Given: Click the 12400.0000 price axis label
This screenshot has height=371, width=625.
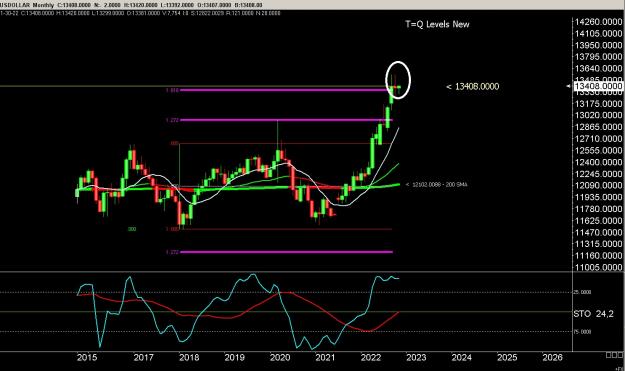Looking at the screenshot, I should coord(598,162).
